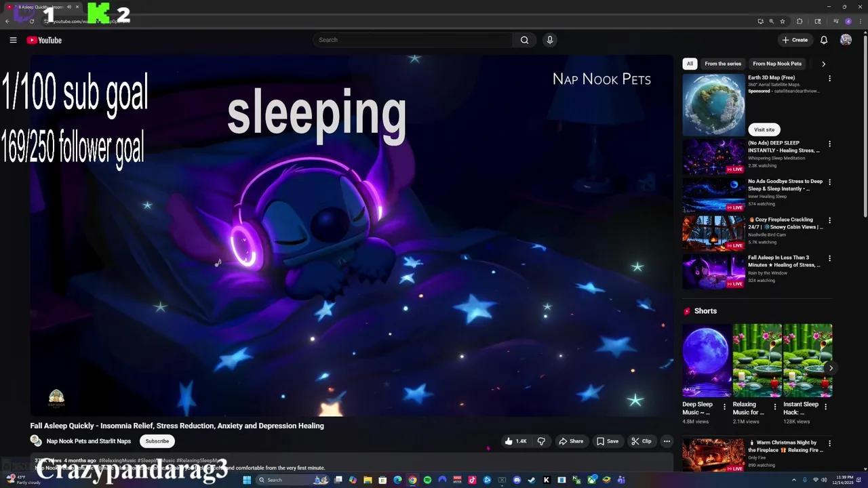
Task: Open the Instant Sleep Hack short thumbnail
Action: (808, 360)
